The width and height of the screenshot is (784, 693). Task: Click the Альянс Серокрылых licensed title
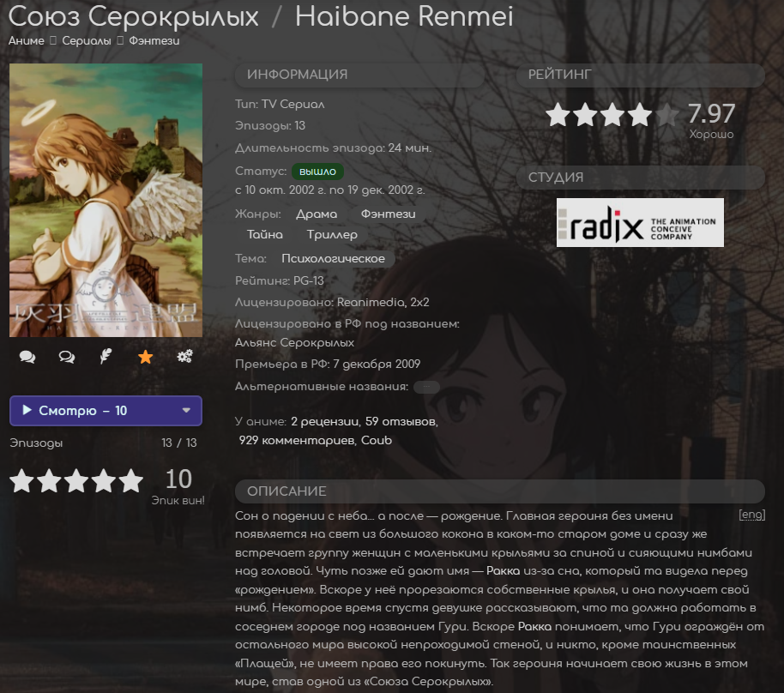(294, 342)
